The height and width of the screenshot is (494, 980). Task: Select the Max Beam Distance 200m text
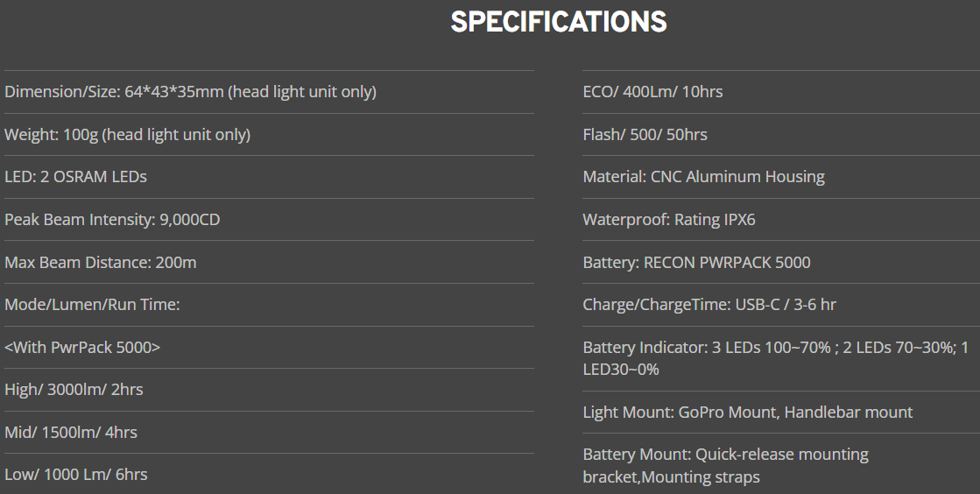101,262
